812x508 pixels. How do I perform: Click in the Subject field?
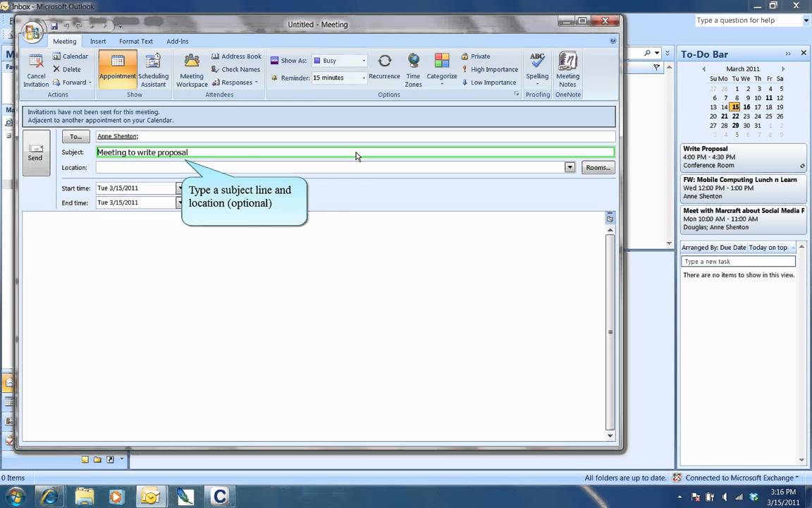point(355,152)
